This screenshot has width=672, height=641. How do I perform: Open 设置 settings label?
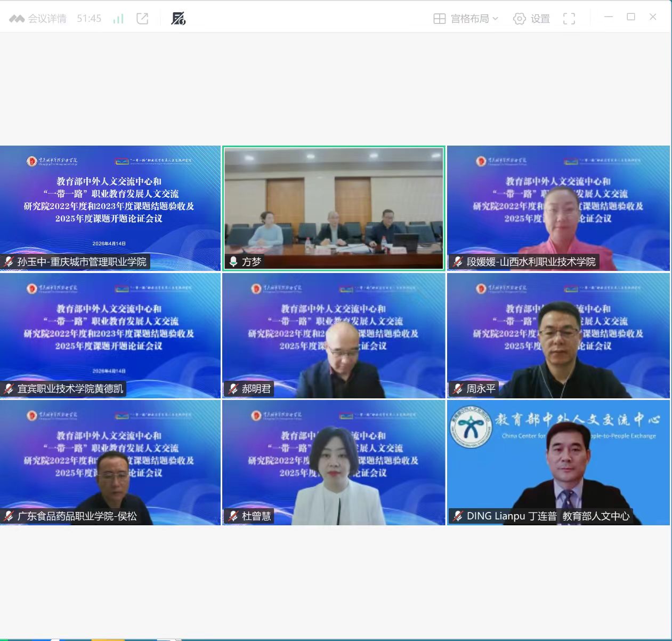[540, 19]
